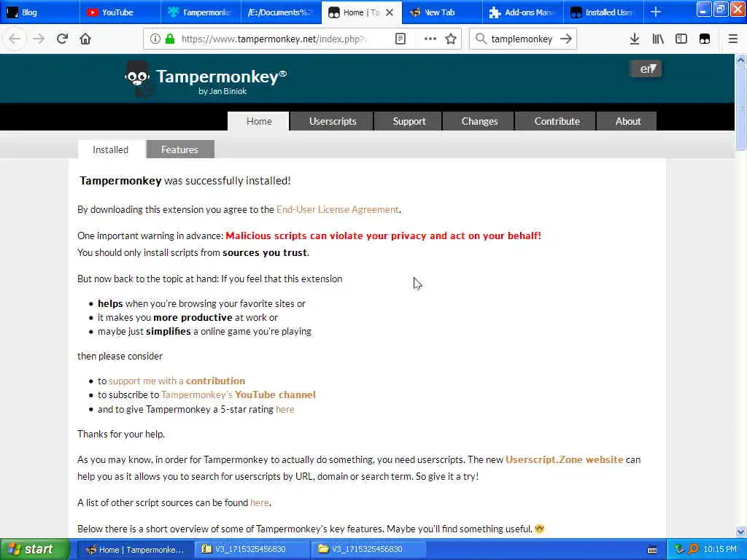
Task: Open the Changes navigation tab
Action: tap(479, 121)
